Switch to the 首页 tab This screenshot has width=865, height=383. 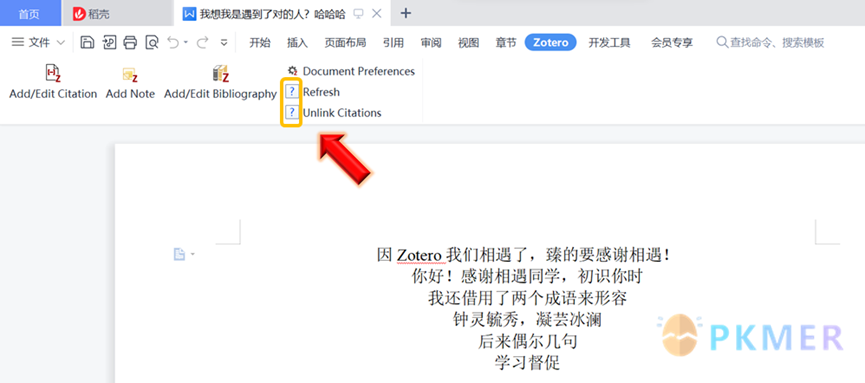pos(30,14)
